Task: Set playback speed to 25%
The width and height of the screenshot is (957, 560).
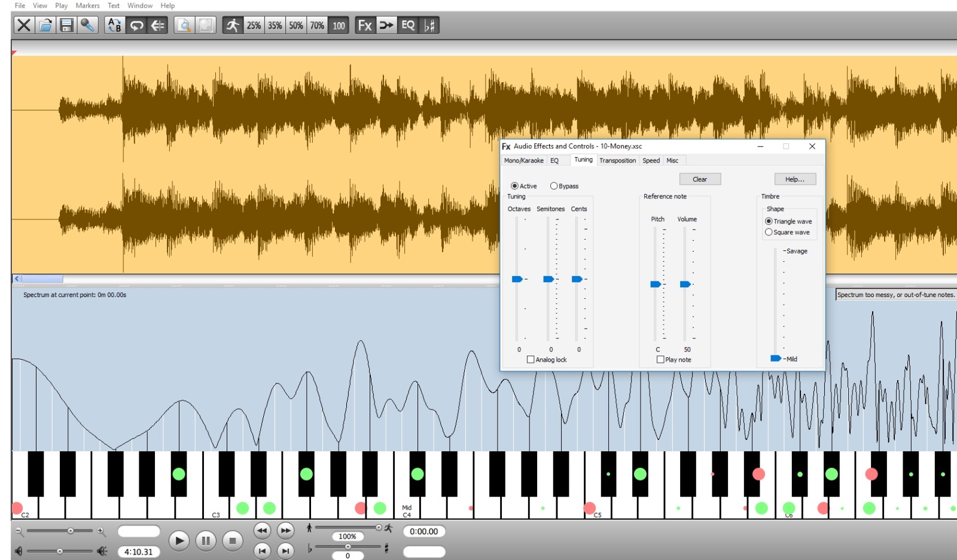Action: [x=254, y=25]
